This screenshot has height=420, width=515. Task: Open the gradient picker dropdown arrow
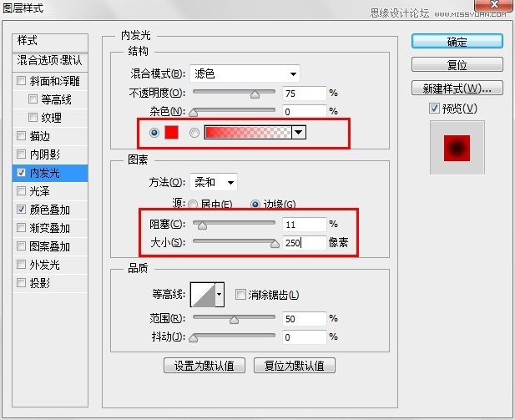tap(299, 133)
